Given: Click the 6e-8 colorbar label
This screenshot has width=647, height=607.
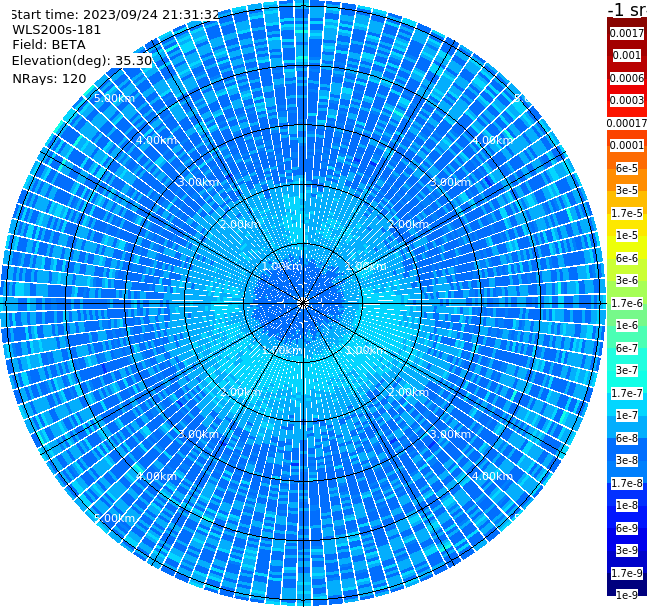Looking at the screenshot, I should (x=627, y=438).
